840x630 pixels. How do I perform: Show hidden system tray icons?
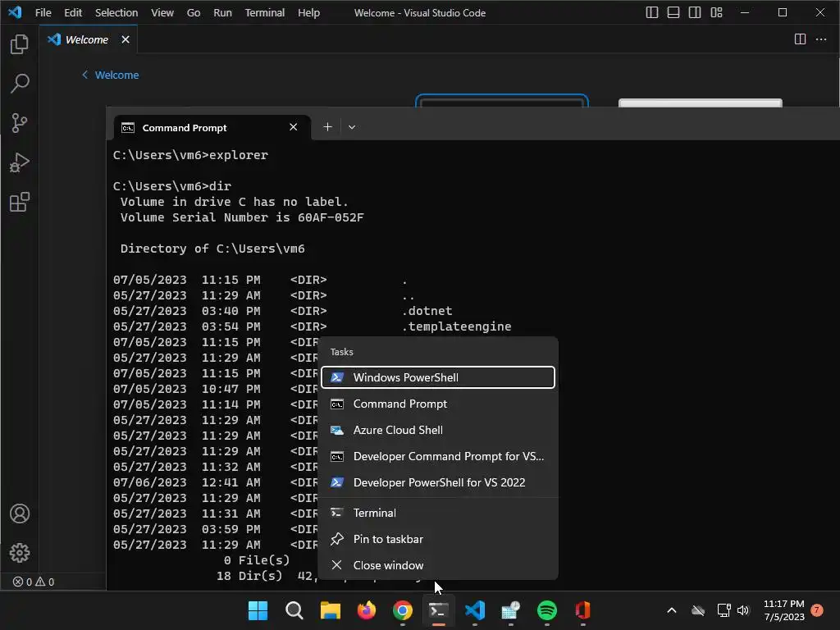(x=671, y=610)
